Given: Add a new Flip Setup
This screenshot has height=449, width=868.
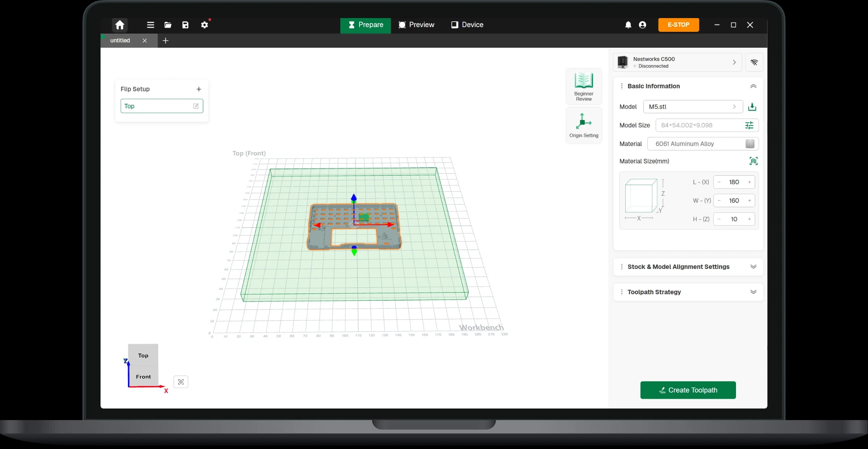Looking at the screenshot, I should (199, 89).
